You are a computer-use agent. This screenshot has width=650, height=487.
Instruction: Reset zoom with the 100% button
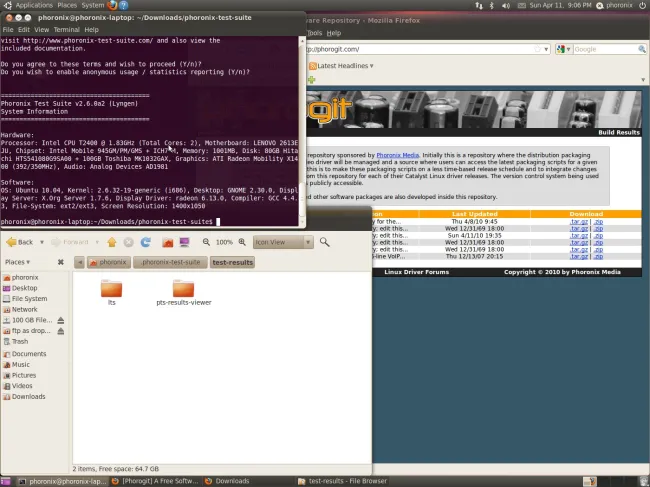(x=224, y=242)
